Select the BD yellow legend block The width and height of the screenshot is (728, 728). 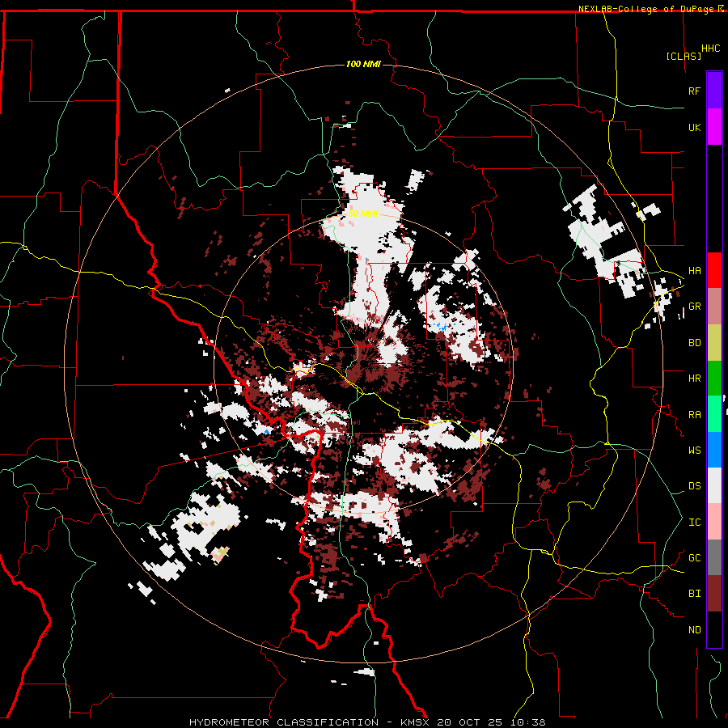[714, 343]
